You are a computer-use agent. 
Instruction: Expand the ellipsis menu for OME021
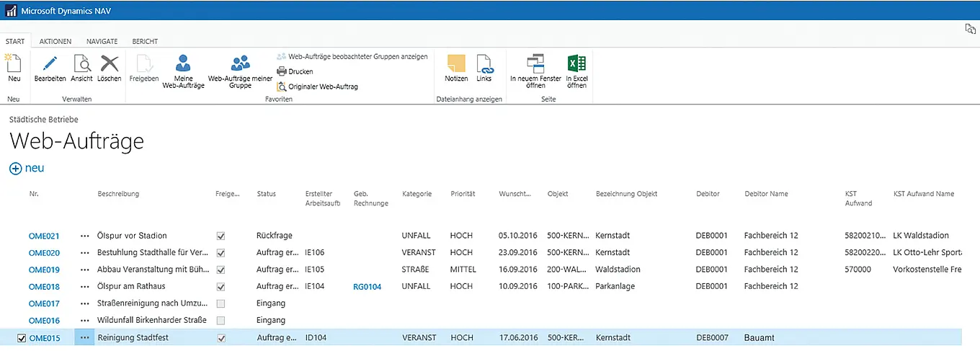[85, 236]
